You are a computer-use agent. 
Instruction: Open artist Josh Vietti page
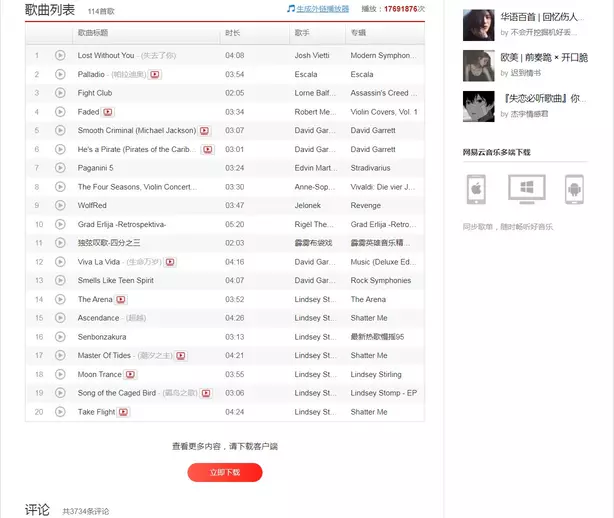[x=316, y=56]
